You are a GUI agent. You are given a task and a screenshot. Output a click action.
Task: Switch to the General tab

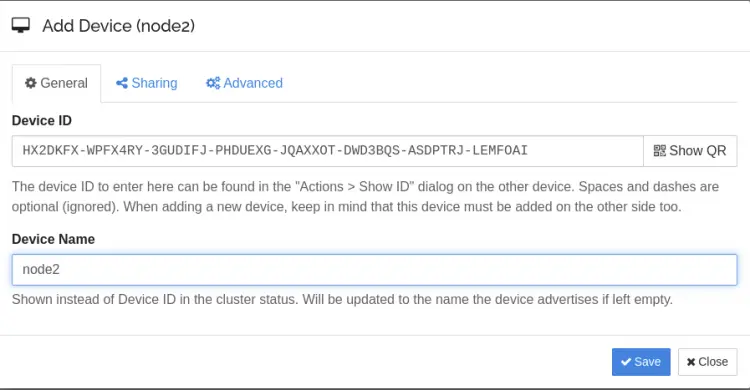coord(56,83)
